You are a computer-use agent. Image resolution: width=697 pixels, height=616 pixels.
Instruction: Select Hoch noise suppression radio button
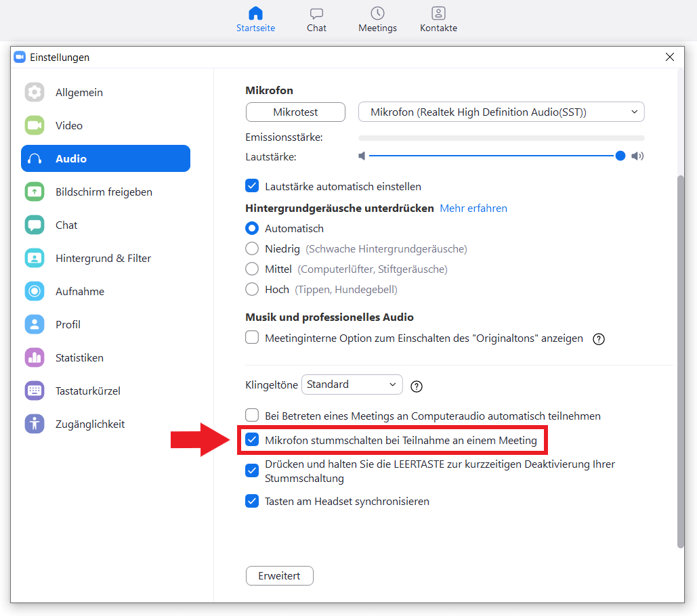(x=252, y=289)
